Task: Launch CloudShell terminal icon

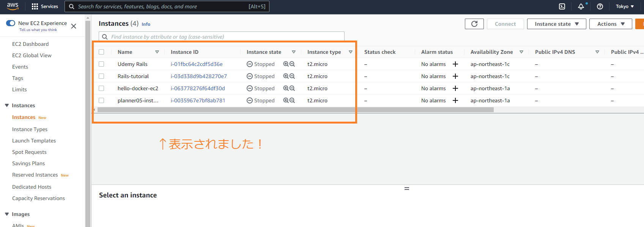Action: point(562,6)
